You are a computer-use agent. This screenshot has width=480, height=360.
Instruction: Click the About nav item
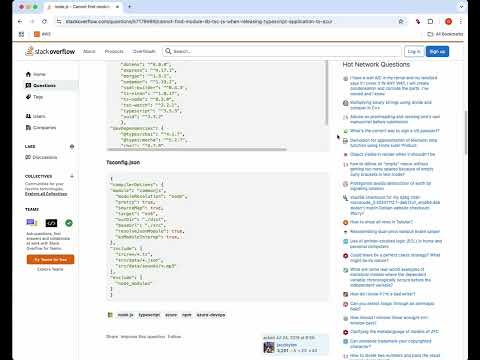point(89,51)
